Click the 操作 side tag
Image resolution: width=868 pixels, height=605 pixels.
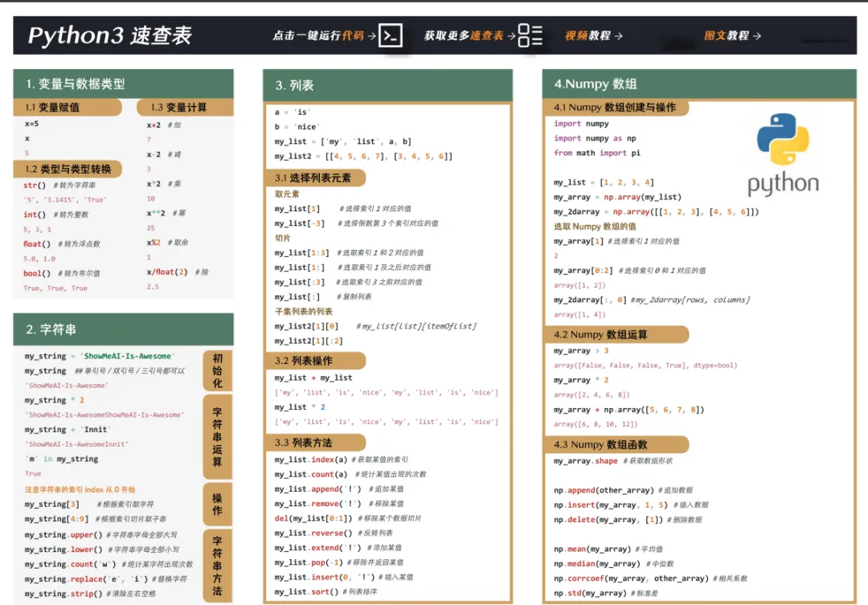point(217,505)
